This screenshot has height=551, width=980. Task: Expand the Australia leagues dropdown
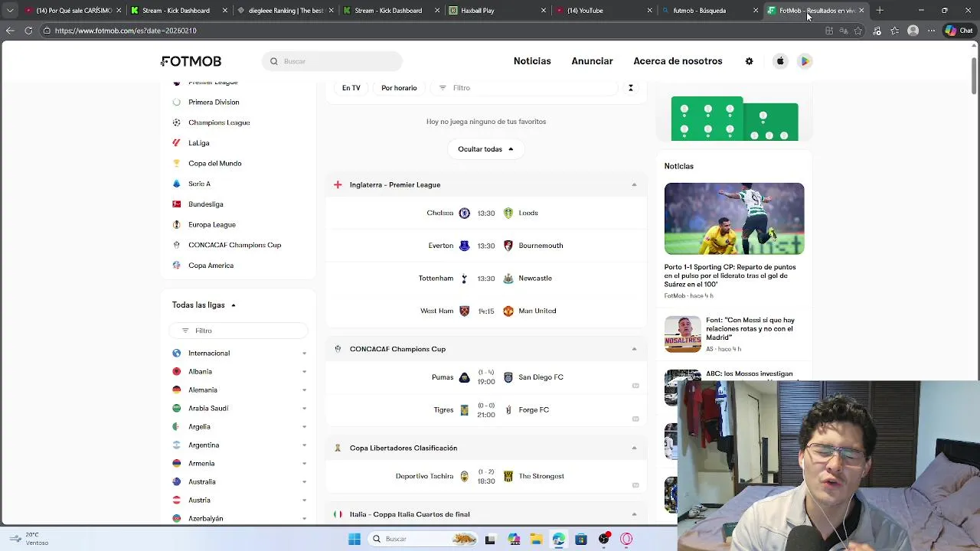304,482
